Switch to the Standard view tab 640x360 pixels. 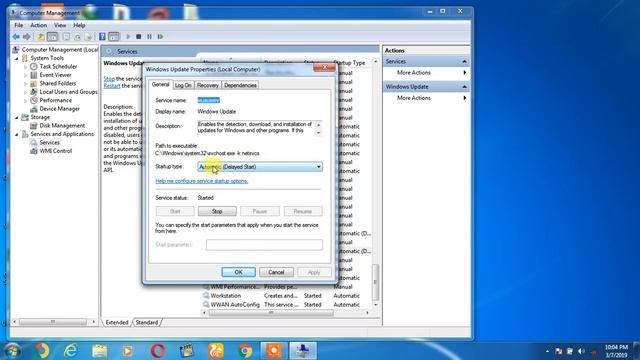pos(147,322)
